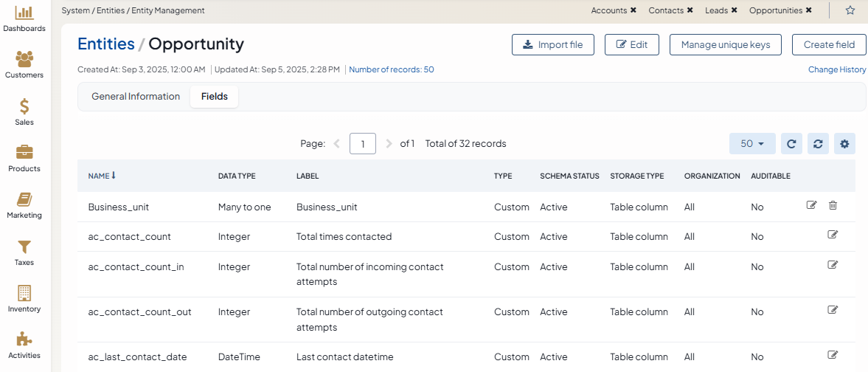This screenshot has width=868, height=372.
Task: Refresh the fields grid
Action: pyautogui.click(x=791, y=144)
